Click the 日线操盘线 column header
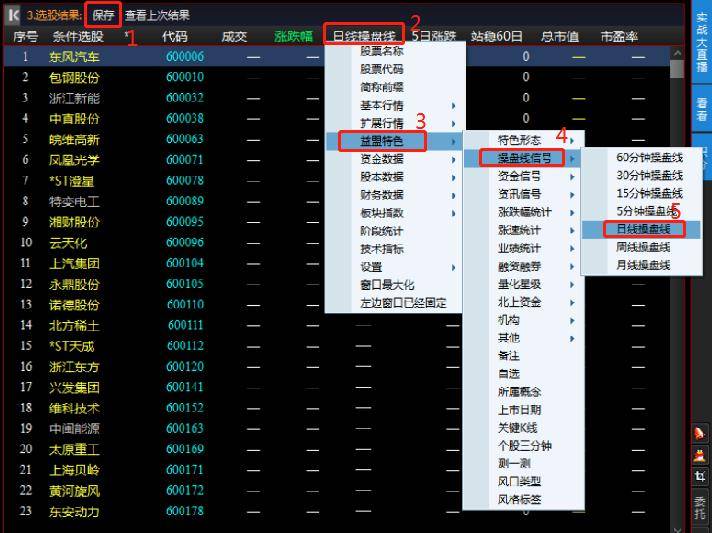This screenshot has height=533, width=712. 364,35
